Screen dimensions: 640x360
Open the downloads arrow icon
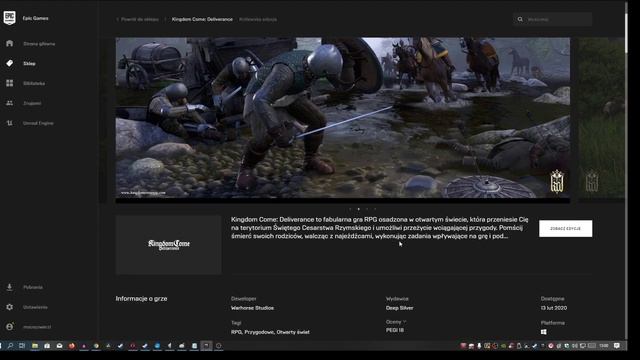[9, 287]
